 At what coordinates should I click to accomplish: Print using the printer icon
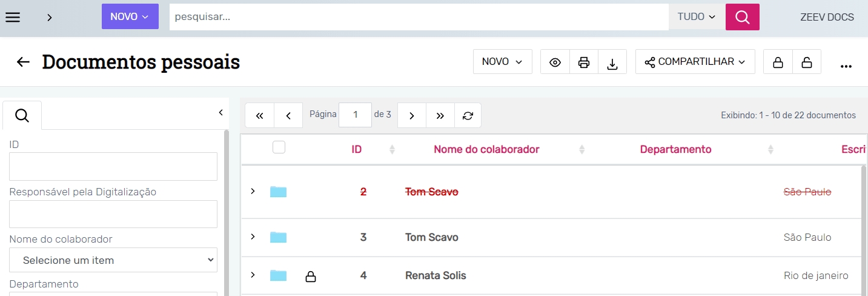584,62
